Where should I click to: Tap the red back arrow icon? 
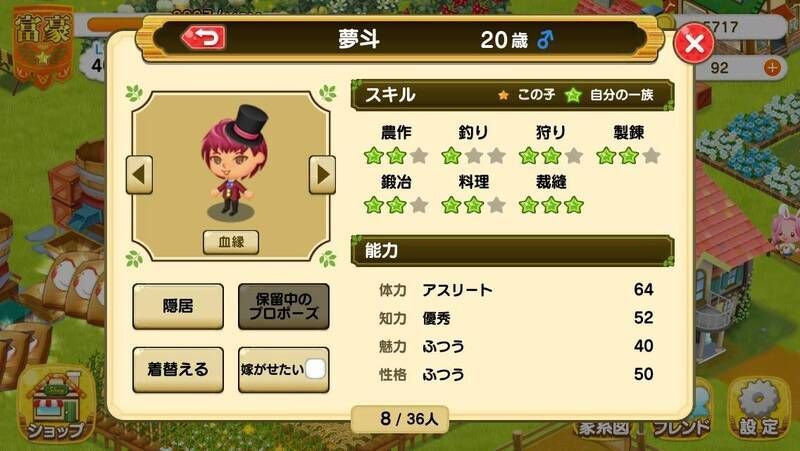[x=204, y=38]
